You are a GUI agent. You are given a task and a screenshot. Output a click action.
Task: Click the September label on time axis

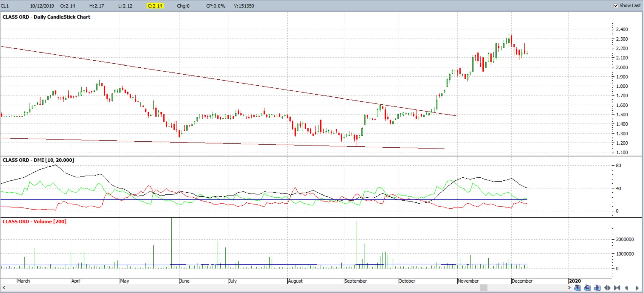coord(355,281)
